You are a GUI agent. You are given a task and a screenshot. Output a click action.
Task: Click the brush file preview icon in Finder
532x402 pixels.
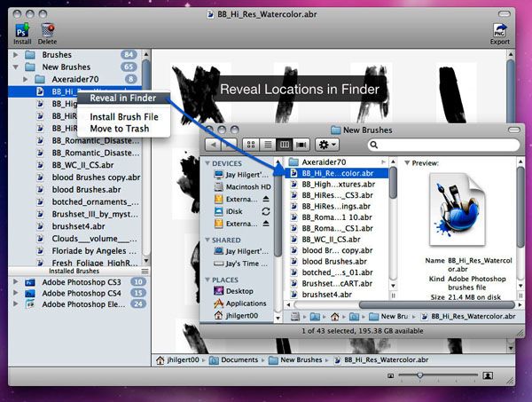(x=458, y=209)
